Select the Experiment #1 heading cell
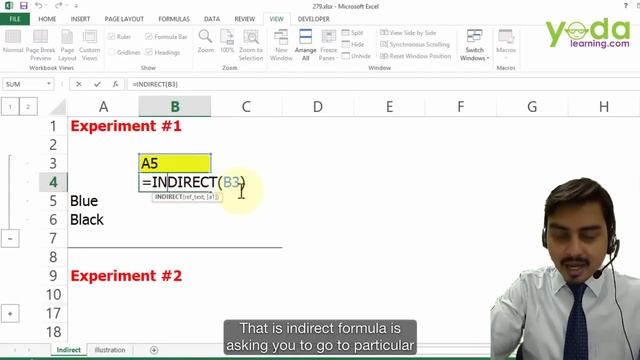This screenshot has height=360, width=640. click(x=103, y=126)
